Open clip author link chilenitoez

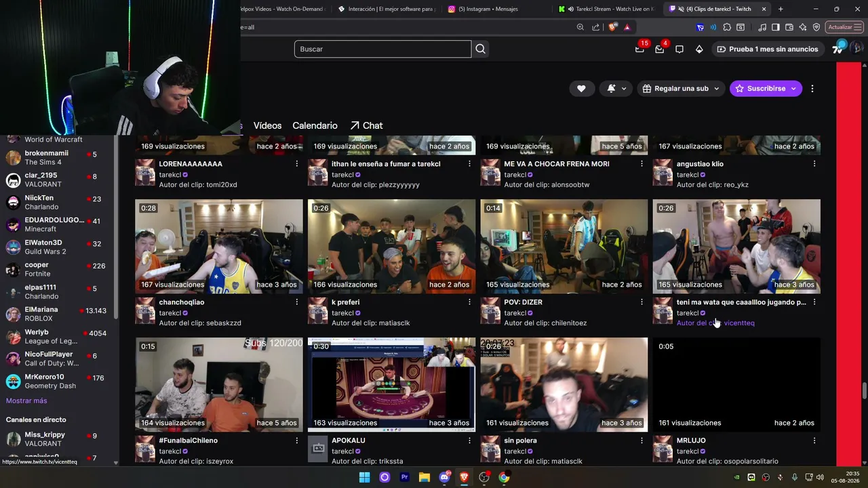point(569,323)
